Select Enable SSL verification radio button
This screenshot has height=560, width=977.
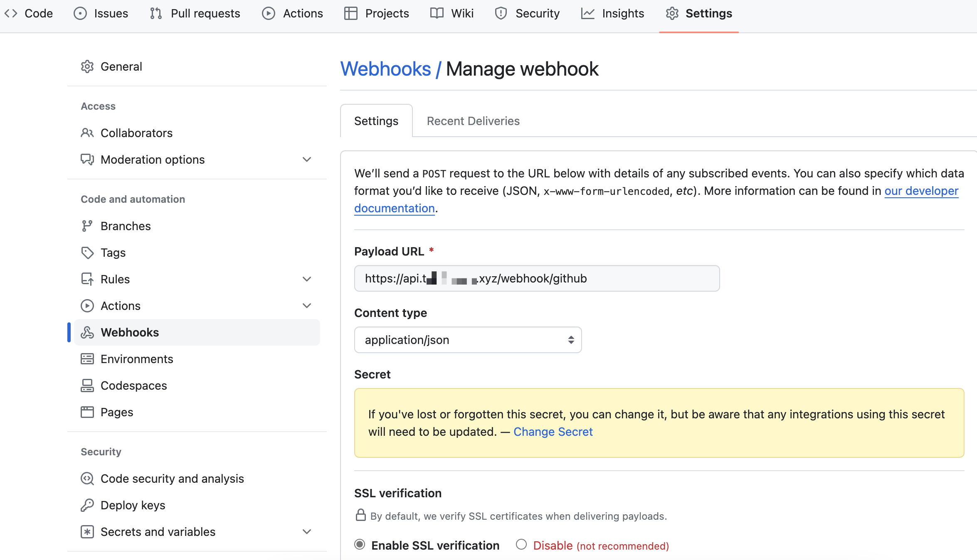pos(360,544)
